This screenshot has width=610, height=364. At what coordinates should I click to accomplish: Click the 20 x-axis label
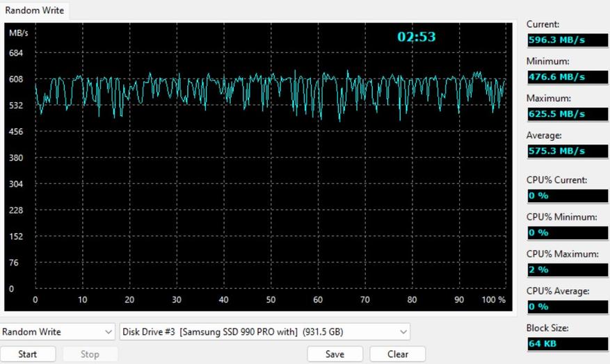(x=129, y=300)
